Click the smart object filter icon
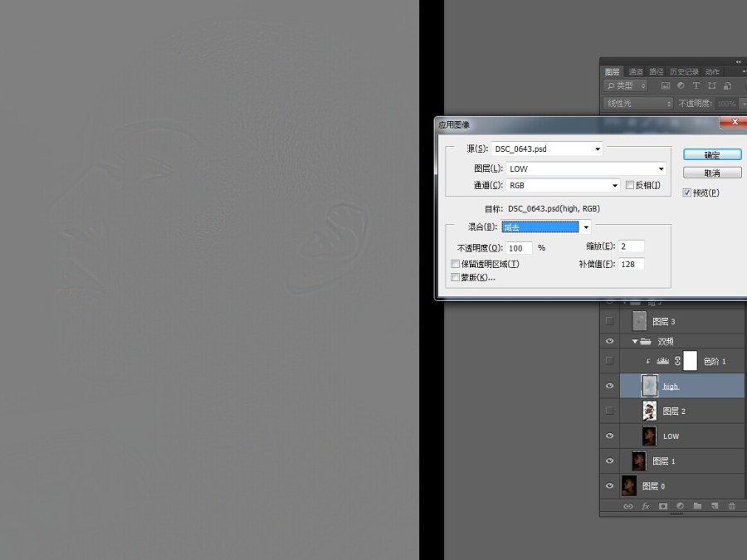 pos(727,85)
